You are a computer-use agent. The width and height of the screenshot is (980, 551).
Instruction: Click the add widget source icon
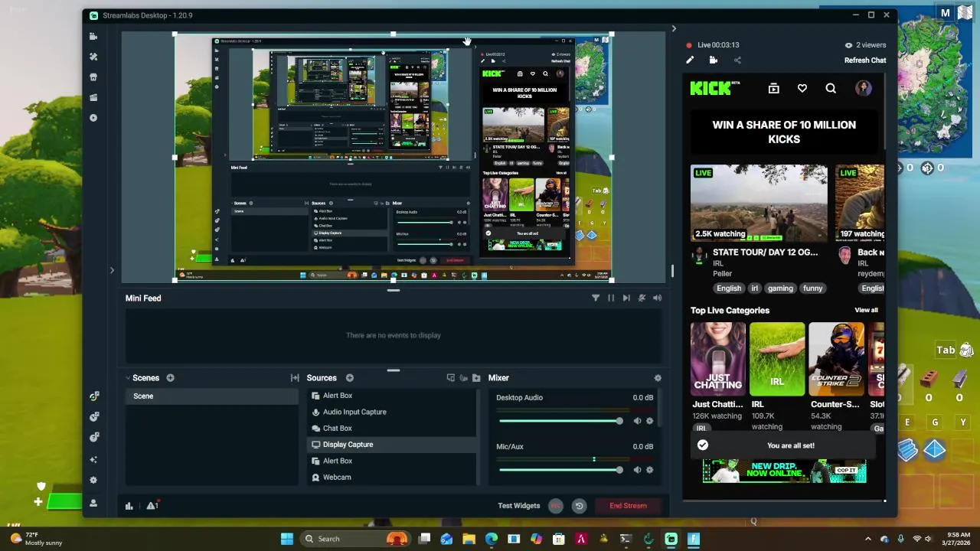pos(450,378)
